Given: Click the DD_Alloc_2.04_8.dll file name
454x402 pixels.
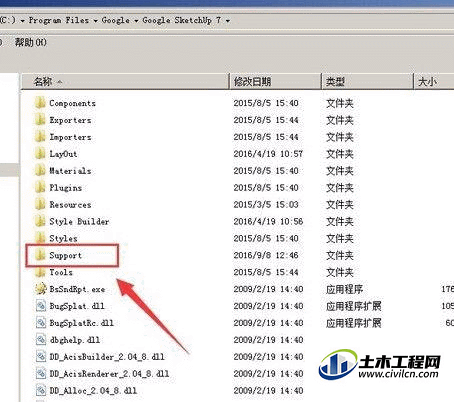Looking at the screenshot, I should coord(93,391).
